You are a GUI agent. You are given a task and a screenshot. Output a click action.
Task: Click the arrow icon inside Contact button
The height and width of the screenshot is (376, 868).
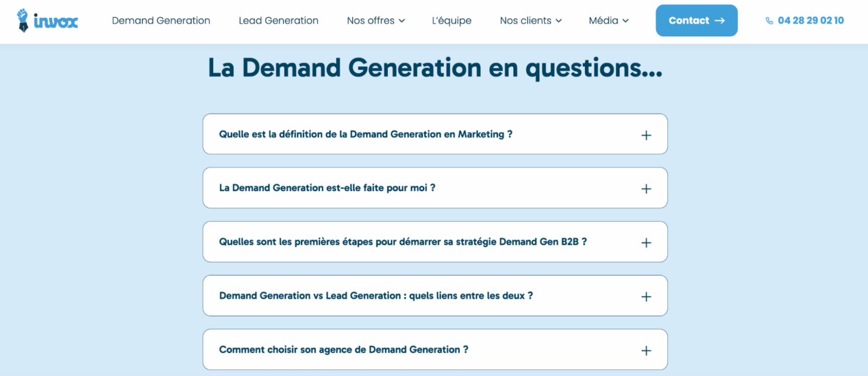tap(720, 21)
